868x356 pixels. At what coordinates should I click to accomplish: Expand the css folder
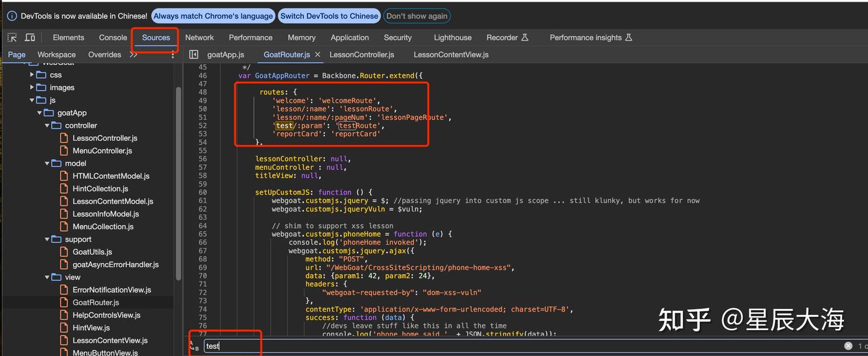32,75
